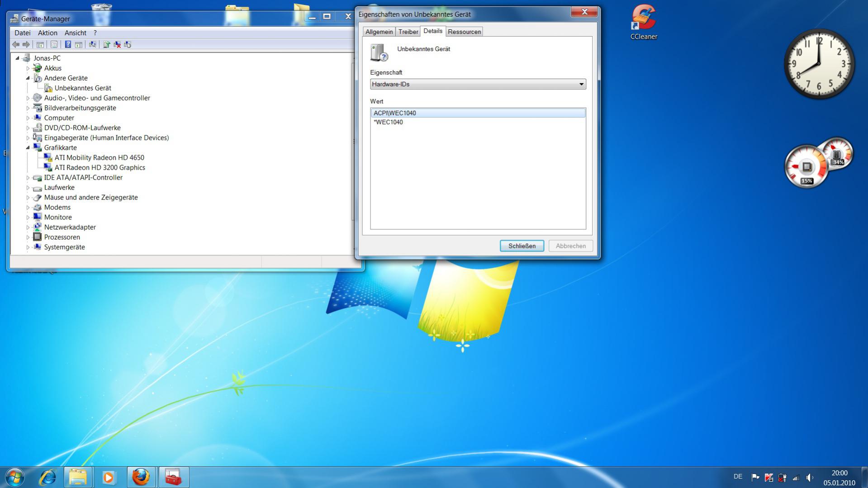
Task: Open the properties sheet toolbar icon
Action: (54, 44)
